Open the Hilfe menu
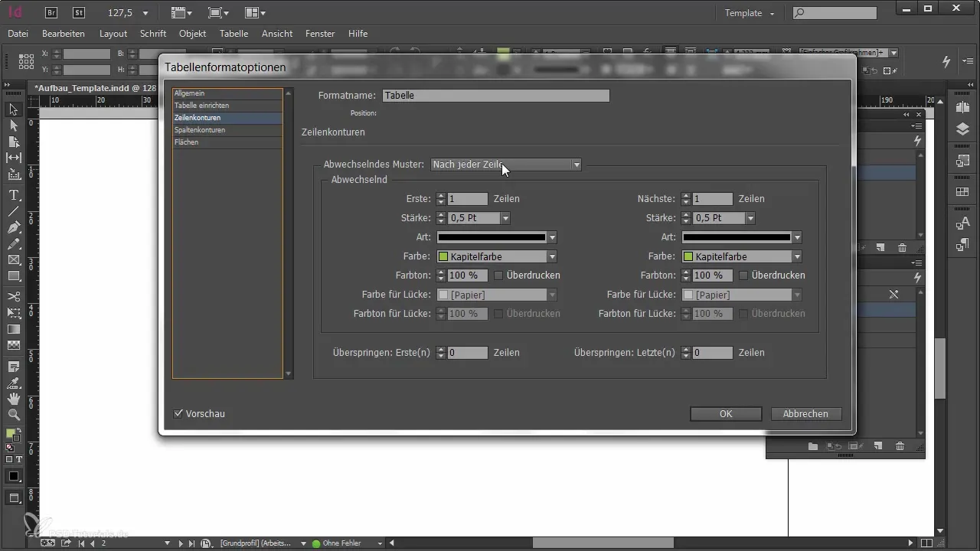The width and height of the screenshot is (980, 551). (x=358, y=34)
